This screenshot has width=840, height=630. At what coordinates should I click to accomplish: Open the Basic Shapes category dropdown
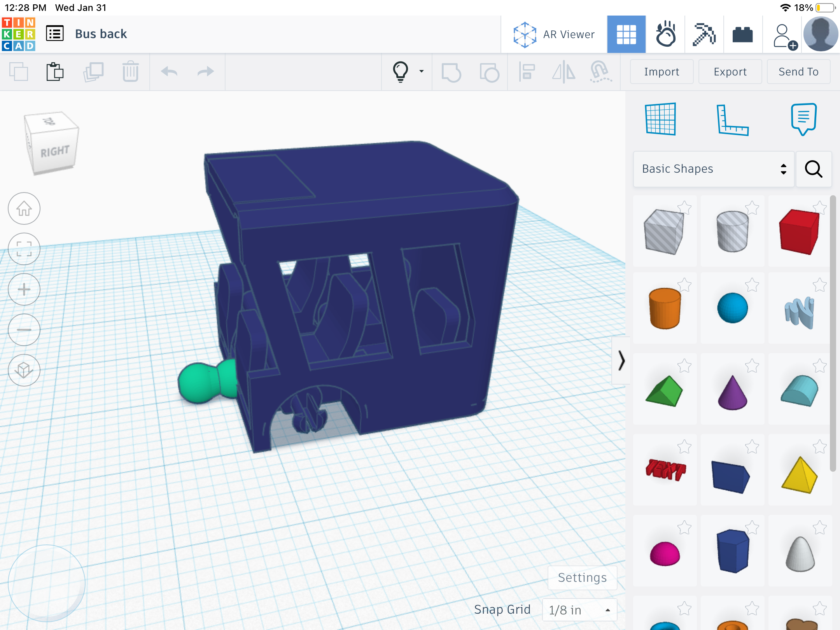pyautogui.click(x=713, y=169)
